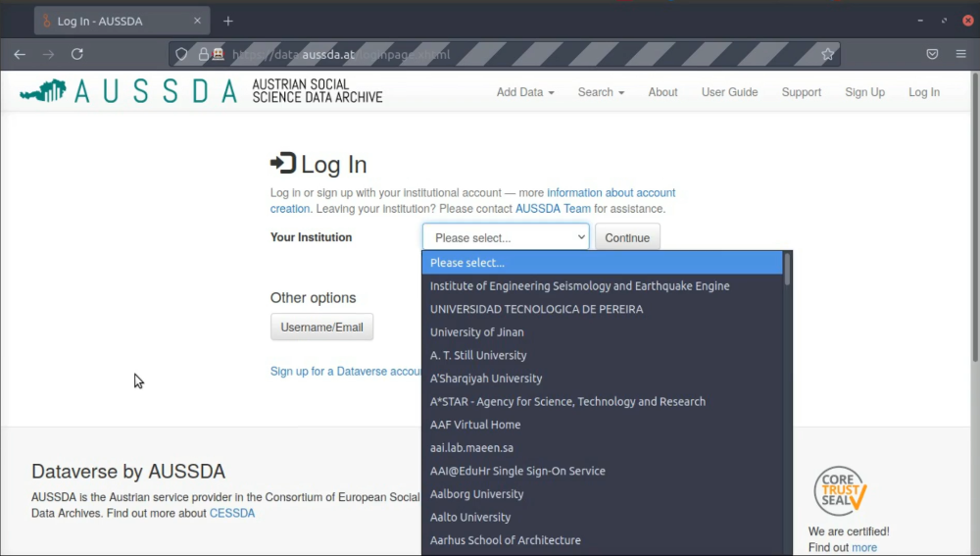Click the Username/Email button
The width and height of the screenshot is (980, 556).
coord(321,328)
